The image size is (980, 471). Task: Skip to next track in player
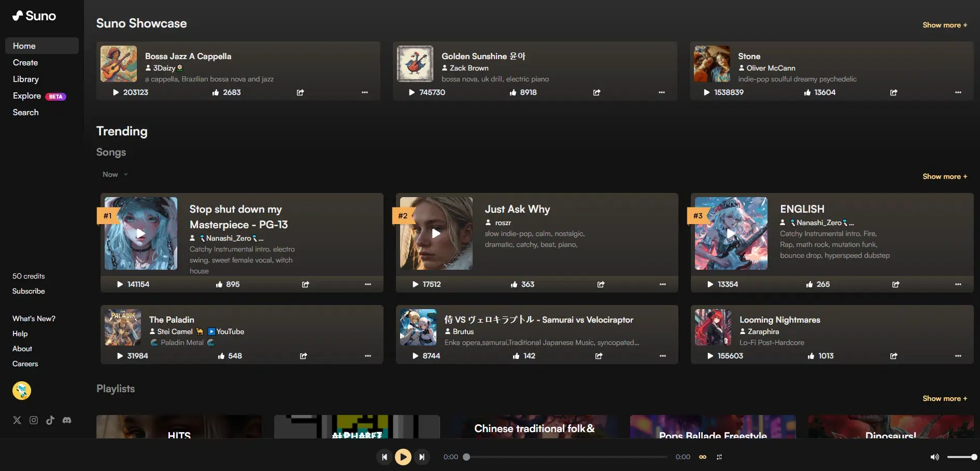coord(422,457)
